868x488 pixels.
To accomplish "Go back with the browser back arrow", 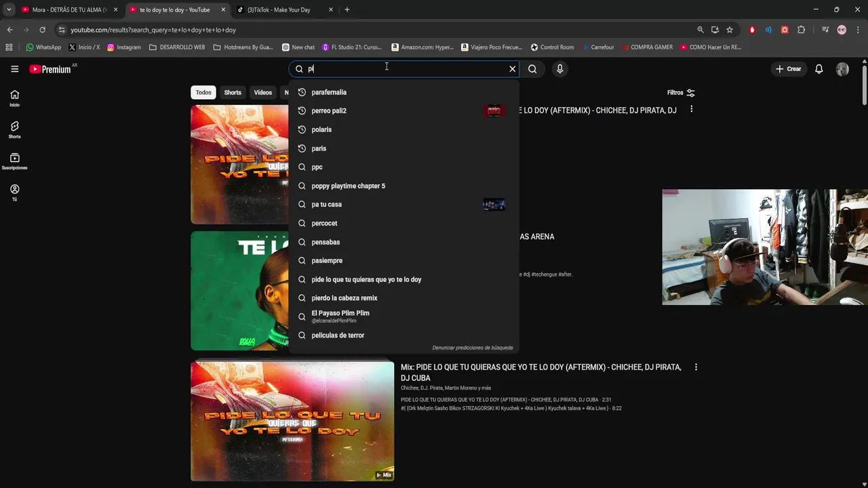I will [9, 30].
